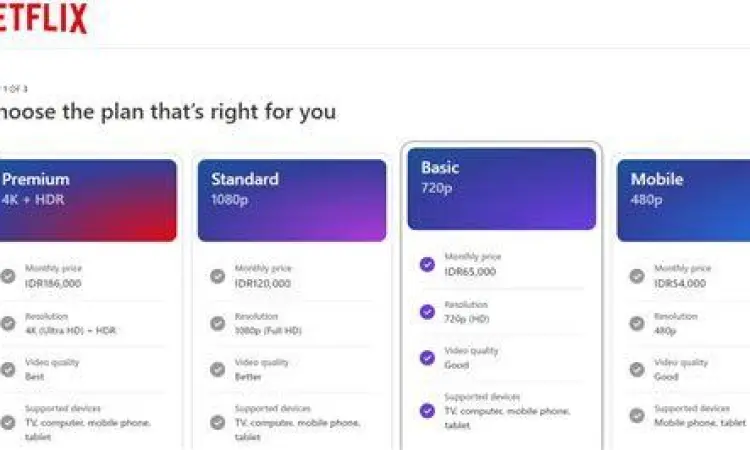
Task: Click Mobile plan monthly price checkmark
Action: click(637, 276)
